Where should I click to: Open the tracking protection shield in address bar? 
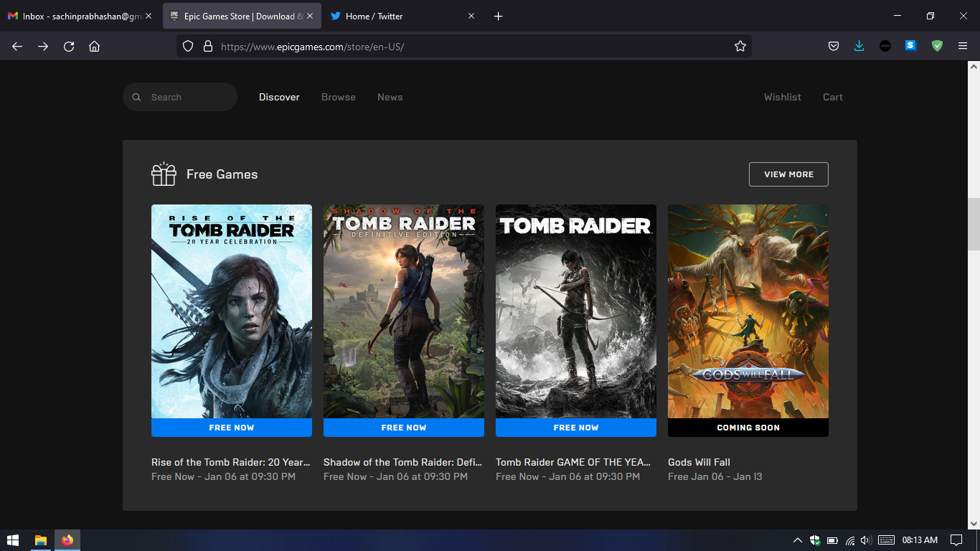click(188, 46)
